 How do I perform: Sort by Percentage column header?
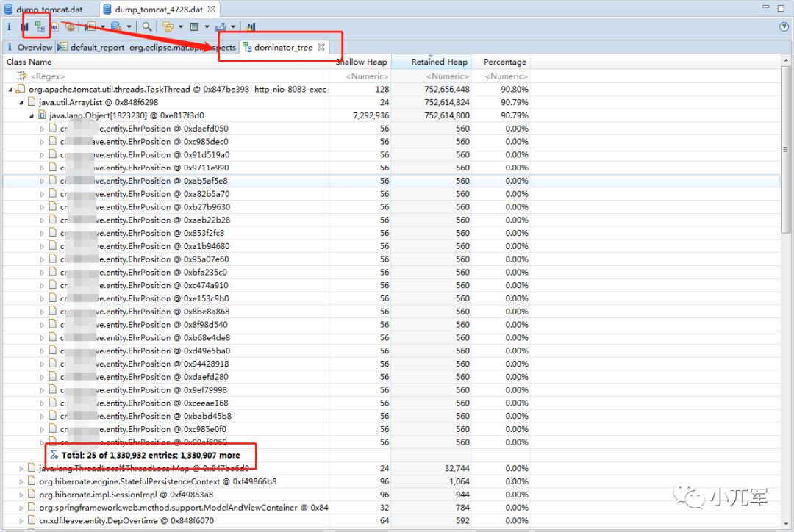[501, 62]
